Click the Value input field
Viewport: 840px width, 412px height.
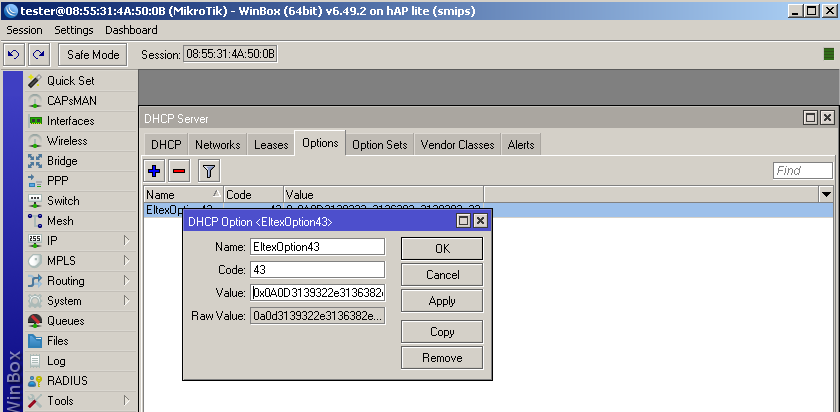tap(318, 293)
